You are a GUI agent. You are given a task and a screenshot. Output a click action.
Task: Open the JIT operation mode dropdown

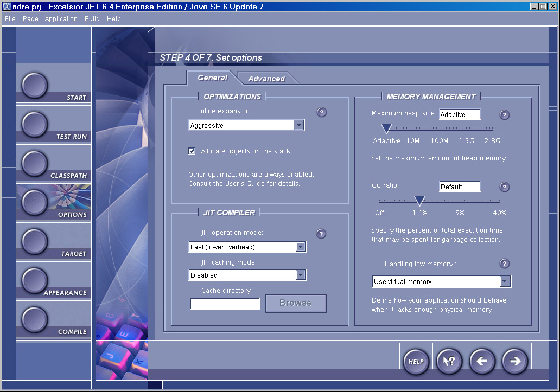[x=301, y=247]
